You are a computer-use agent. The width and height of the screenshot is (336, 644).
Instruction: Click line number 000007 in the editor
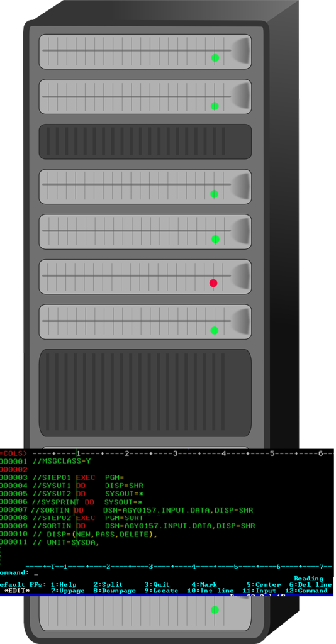(x=14, y=510)
